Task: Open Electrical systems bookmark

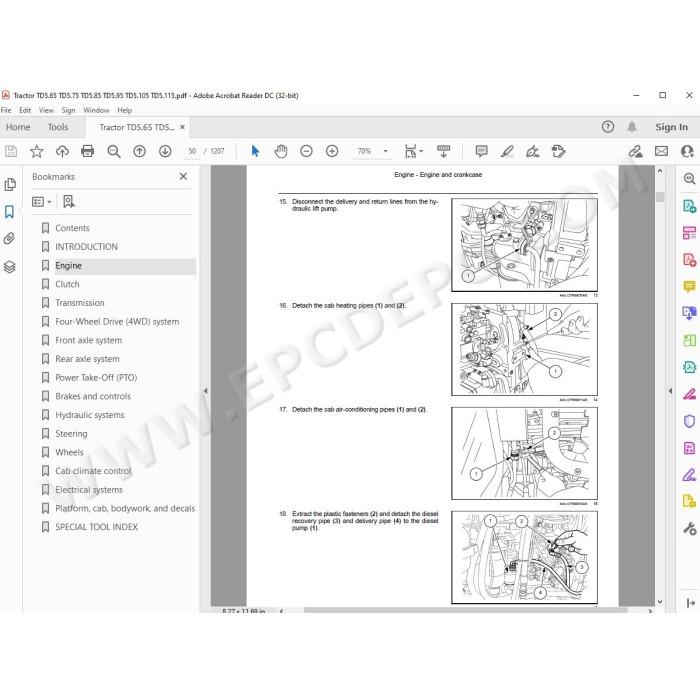Action: tap(89, 490)
